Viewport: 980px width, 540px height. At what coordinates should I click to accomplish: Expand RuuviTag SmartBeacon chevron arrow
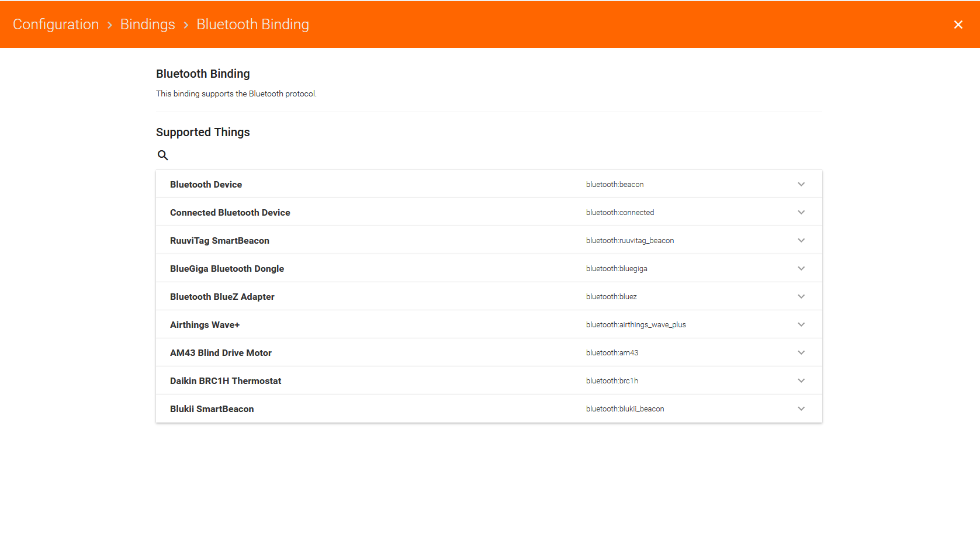tap(801, 241)
